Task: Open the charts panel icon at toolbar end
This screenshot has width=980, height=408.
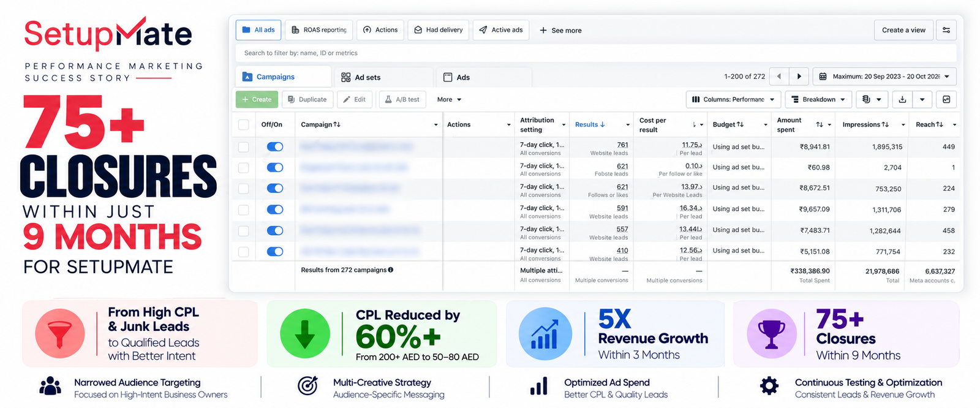Action: point(946,99)
